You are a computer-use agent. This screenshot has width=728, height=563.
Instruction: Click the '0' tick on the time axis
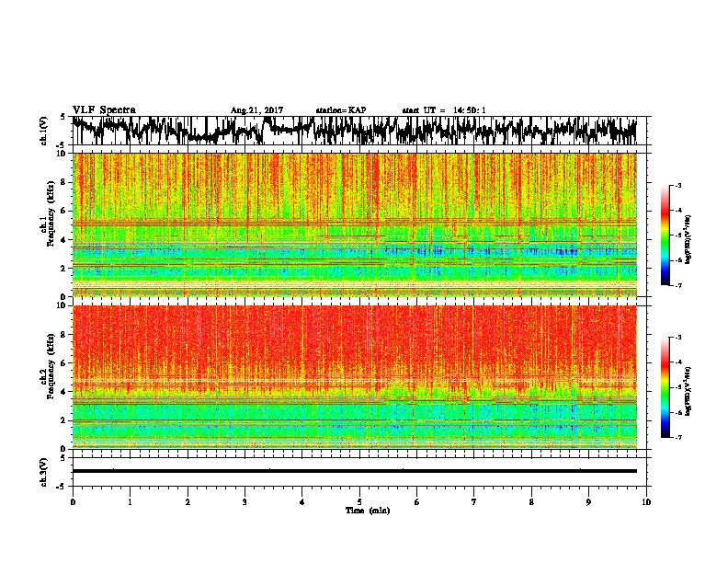click(x=73, y=502)
